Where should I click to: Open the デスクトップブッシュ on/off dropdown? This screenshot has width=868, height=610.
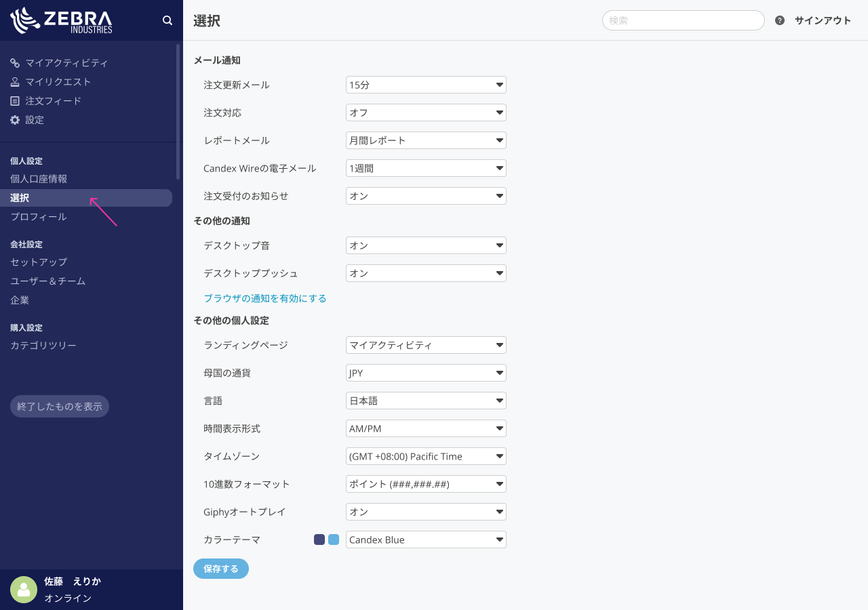(426, 273)
